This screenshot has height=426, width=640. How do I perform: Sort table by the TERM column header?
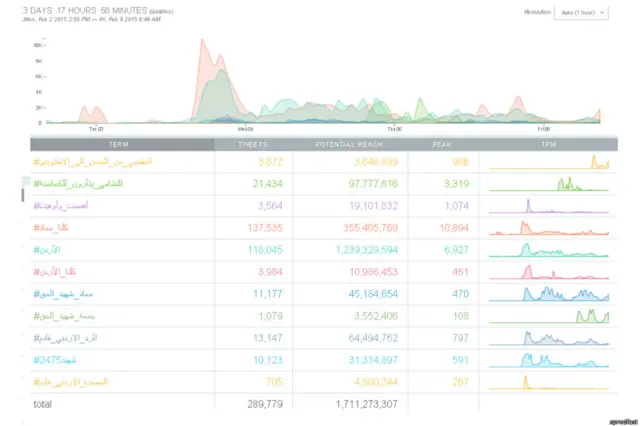coord(119,144)
